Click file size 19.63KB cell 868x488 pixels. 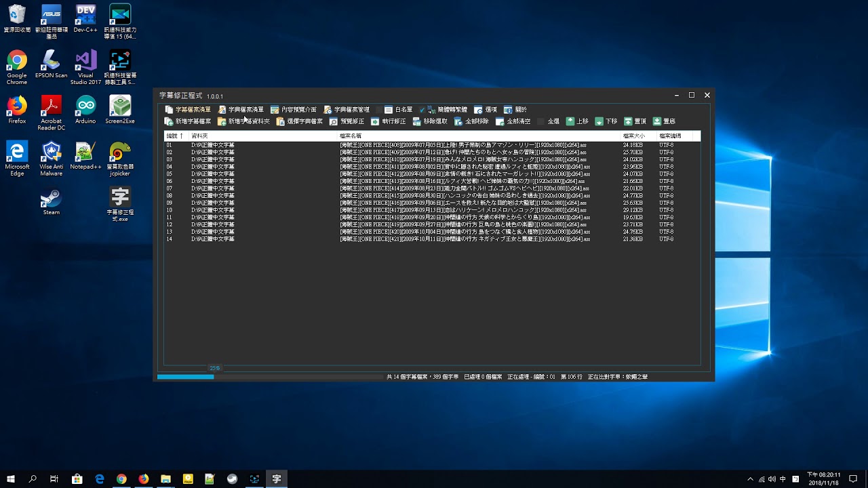pyautogui.click(x=633, y=218)
